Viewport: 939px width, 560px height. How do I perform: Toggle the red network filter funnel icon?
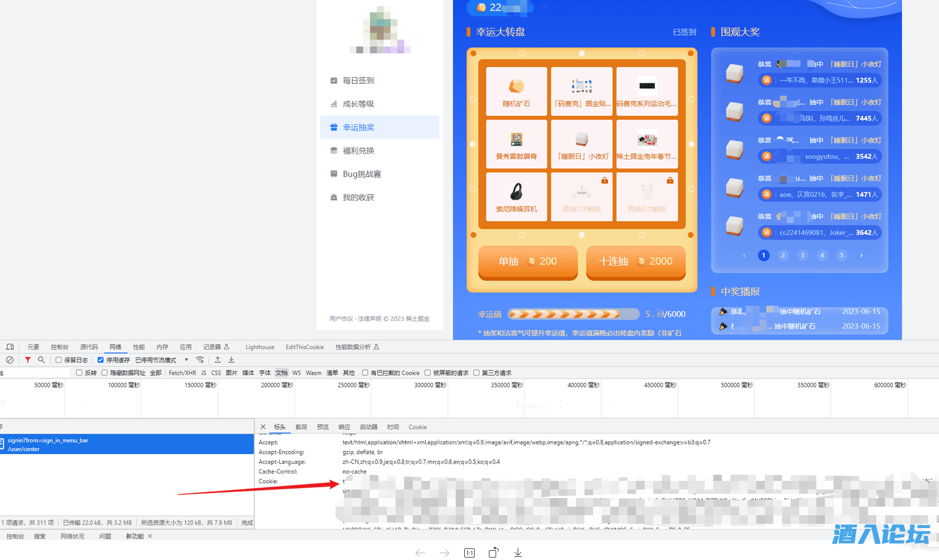(28, 360)
